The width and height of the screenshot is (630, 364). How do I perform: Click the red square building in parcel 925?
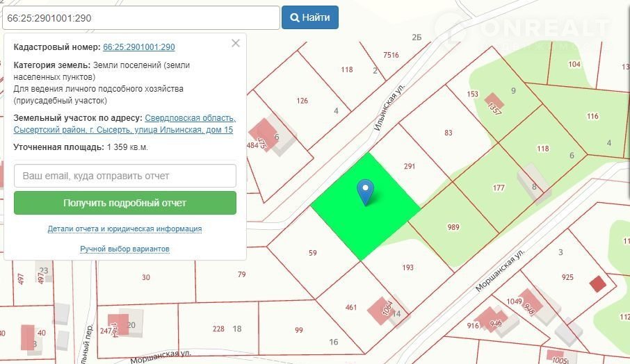(597, 283)
